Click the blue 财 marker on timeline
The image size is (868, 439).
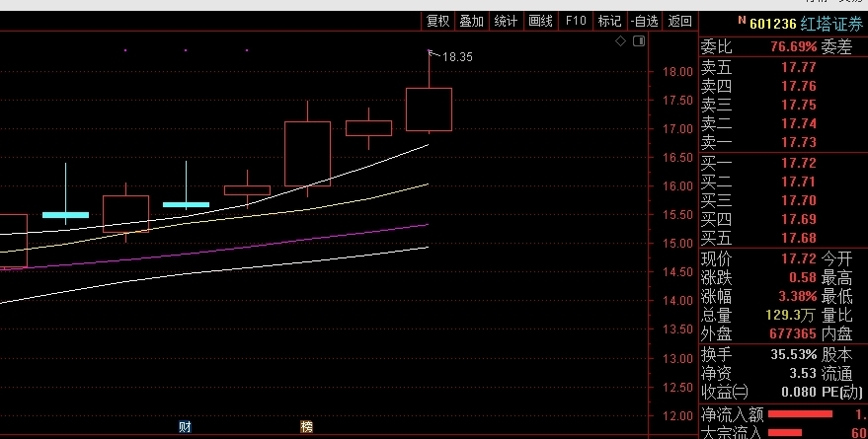185,427
